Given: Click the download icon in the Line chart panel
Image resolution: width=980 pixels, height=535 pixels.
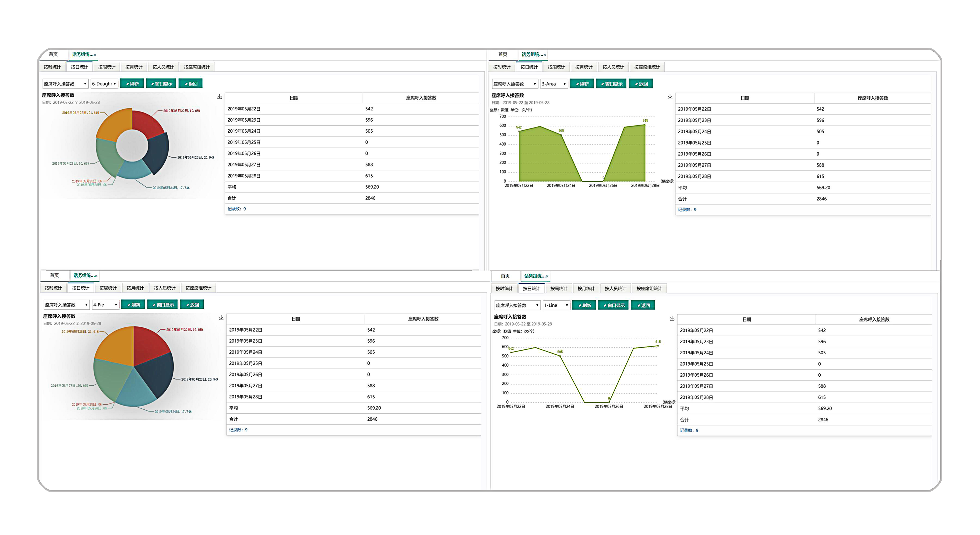Looking at the screenshot, I should click(672, 318).
